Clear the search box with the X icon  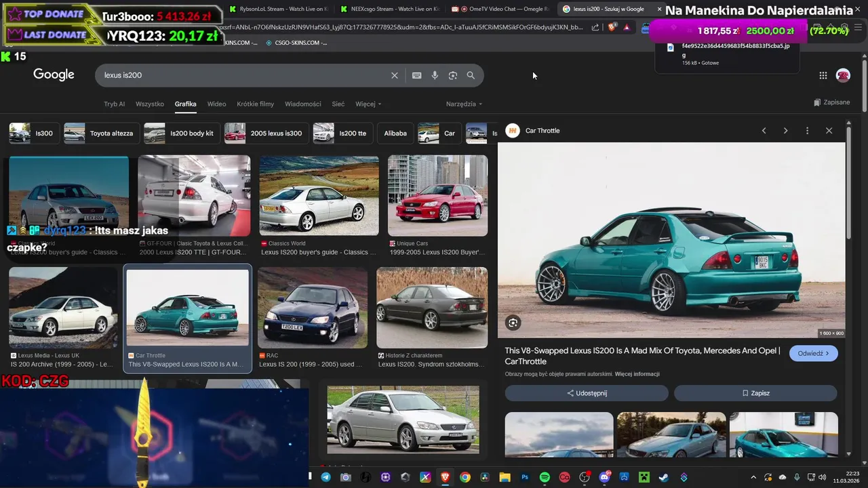395,75
